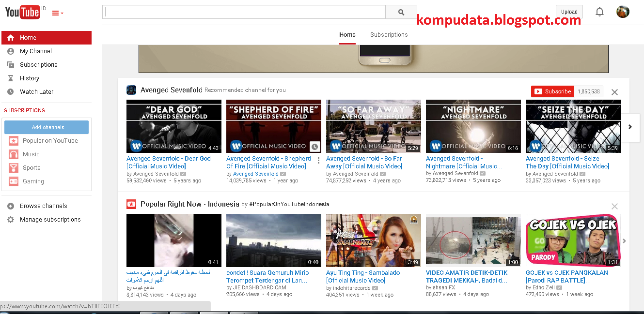
Task: Click the Manage subscriptions gear icon
Action: pyautogui.click(x=11, y=220)
